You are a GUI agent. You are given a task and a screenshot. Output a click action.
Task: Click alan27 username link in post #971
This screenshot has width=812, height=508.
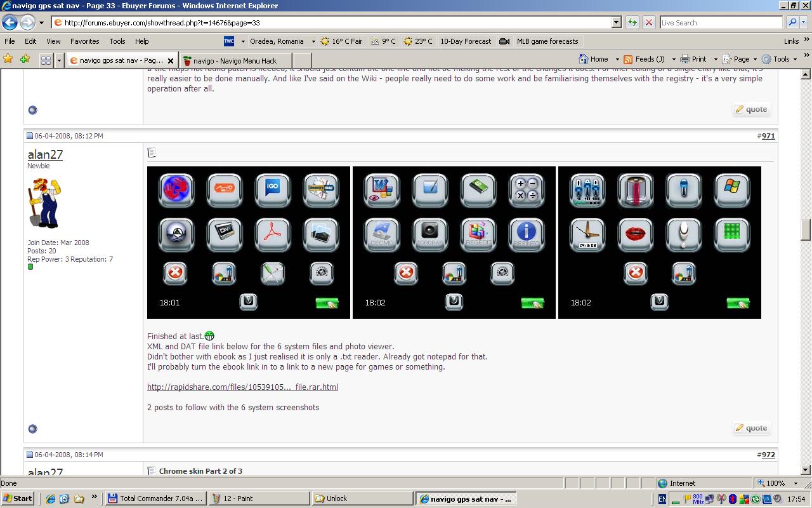coord(45,154)
